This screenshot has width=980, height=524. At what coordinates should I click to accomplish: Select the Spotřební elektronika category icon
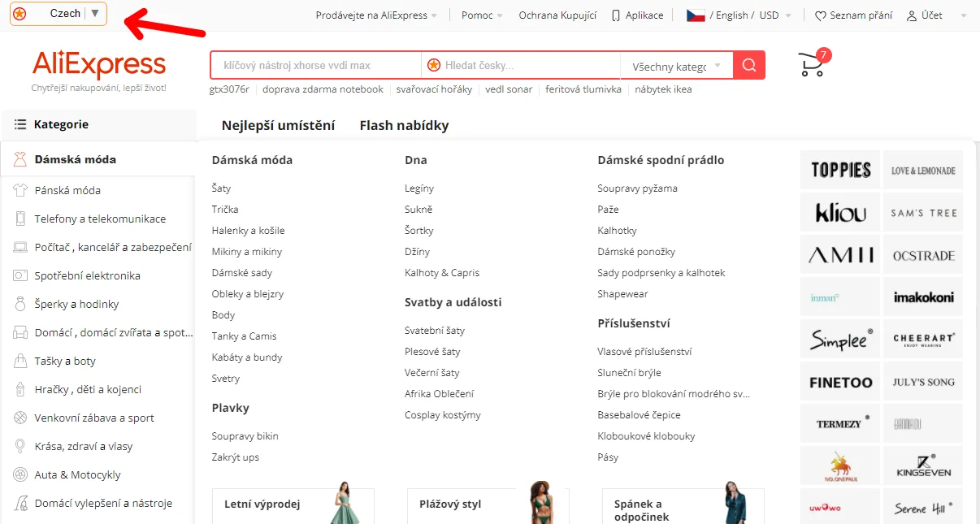19,275
